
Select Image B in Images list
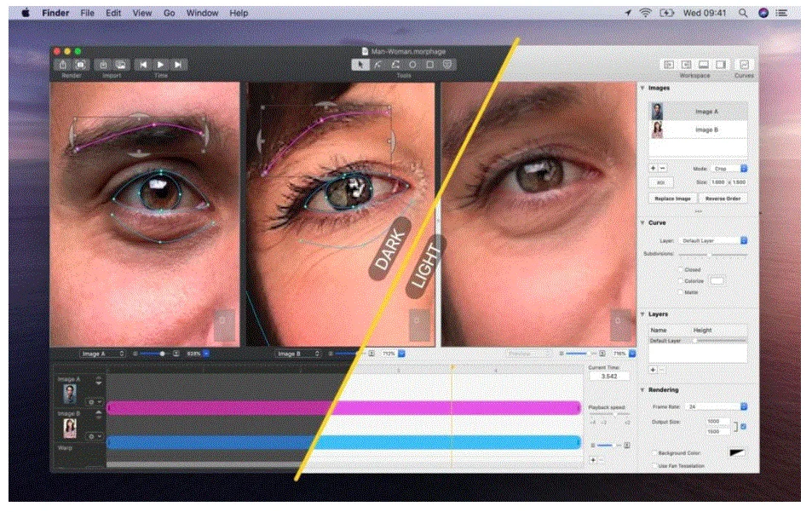pos(698,129)
